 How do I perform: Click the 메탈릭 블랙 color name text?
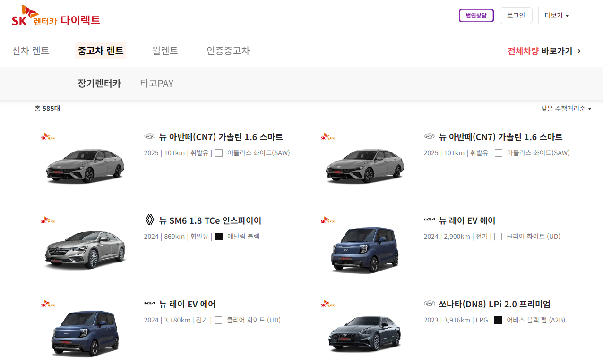pyautogui.click(x=243, y=237)
